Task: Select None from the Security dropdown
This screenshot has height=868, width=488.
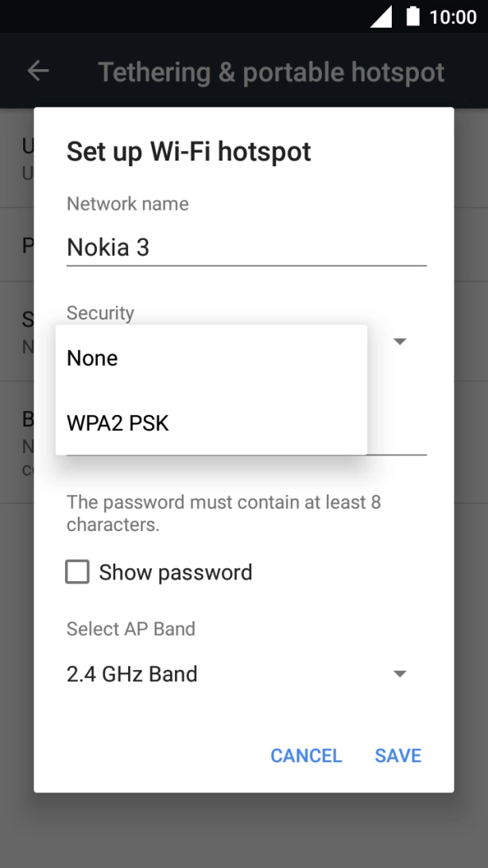Action: pos(92,358)
